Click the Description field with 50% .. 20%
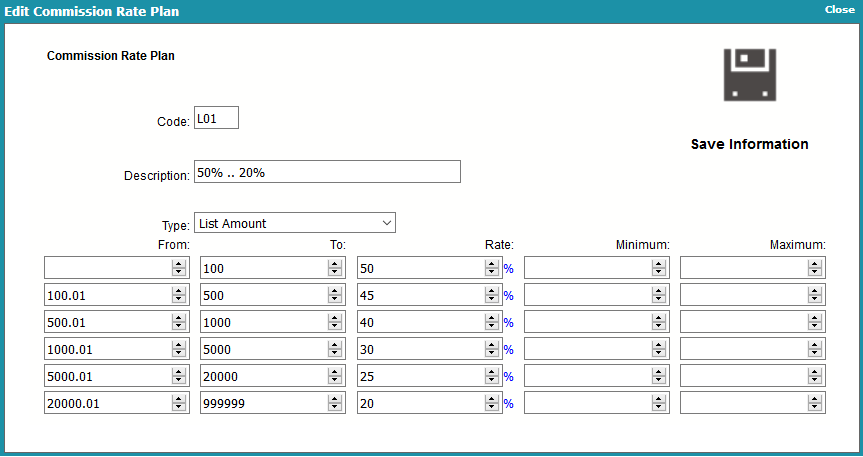Image resolution: width=863 pixels, height=457 pixels. tap(327, 172)
